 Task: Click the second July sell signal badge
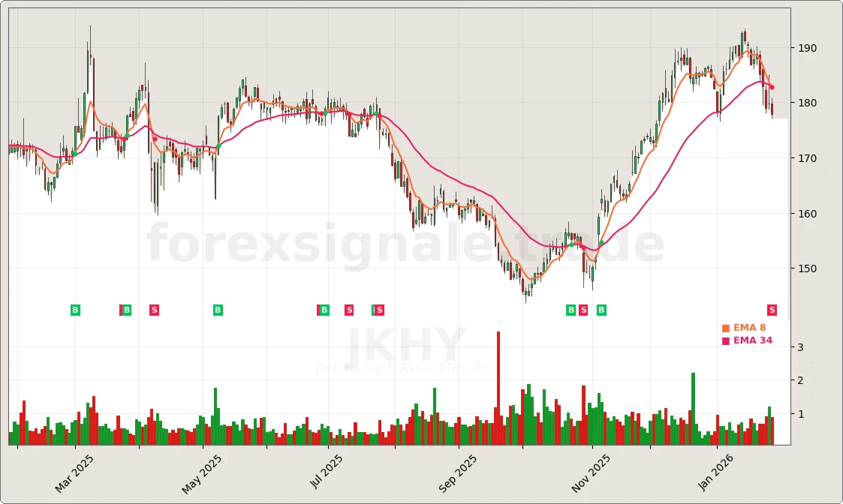[378, 310]
